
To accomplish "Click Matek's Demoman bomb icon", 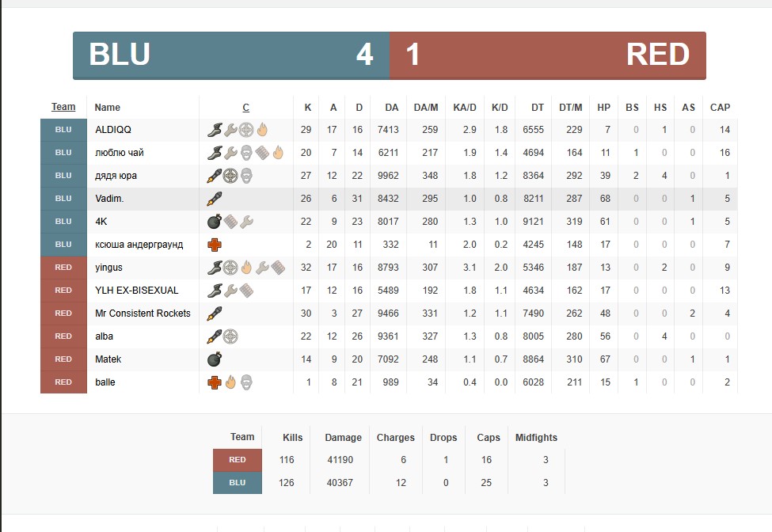I will click(x=214, y=359).
